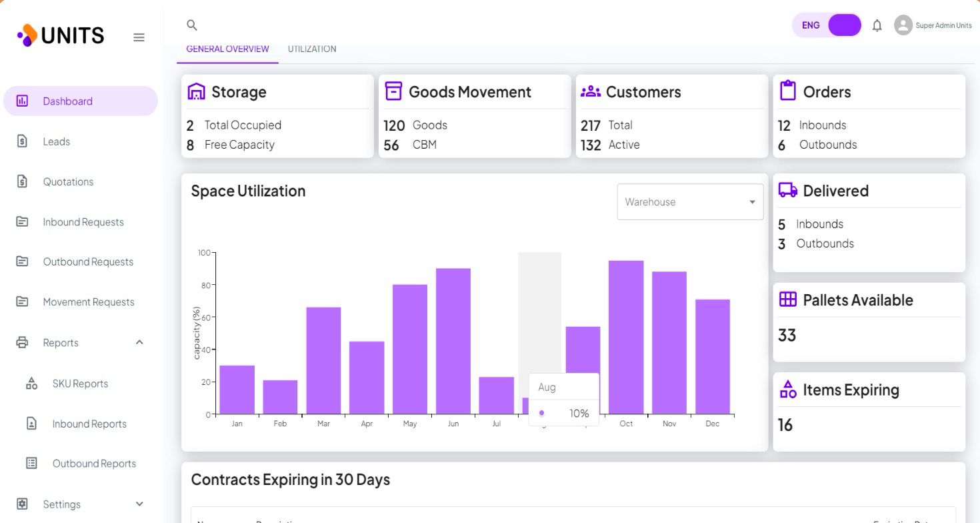Image resolution: width=980 pixels, height=523 pixels.
Task: Click the Goods Movement box icon
Action: 394,91
